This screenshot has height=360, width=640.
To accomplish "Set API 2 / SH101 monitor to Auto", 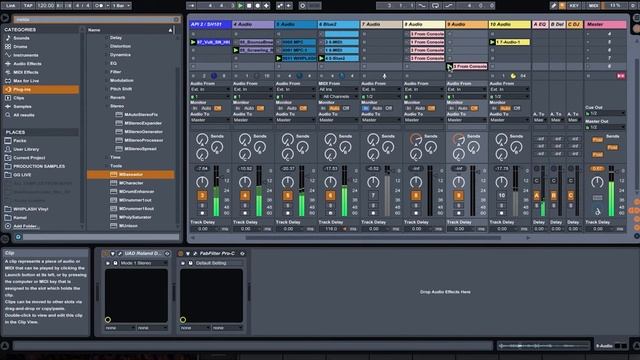I will coord(206,108).
